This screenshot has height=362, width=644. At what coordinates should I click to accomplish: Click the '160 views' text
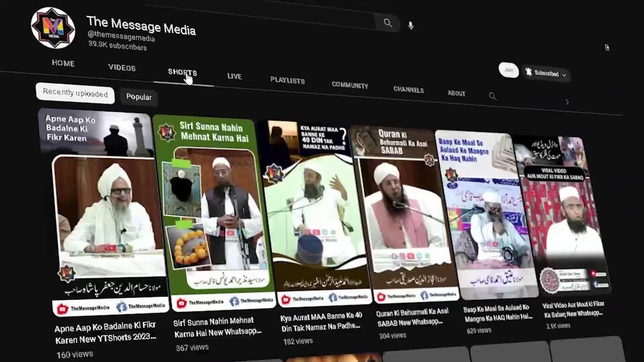click(74, 354)
